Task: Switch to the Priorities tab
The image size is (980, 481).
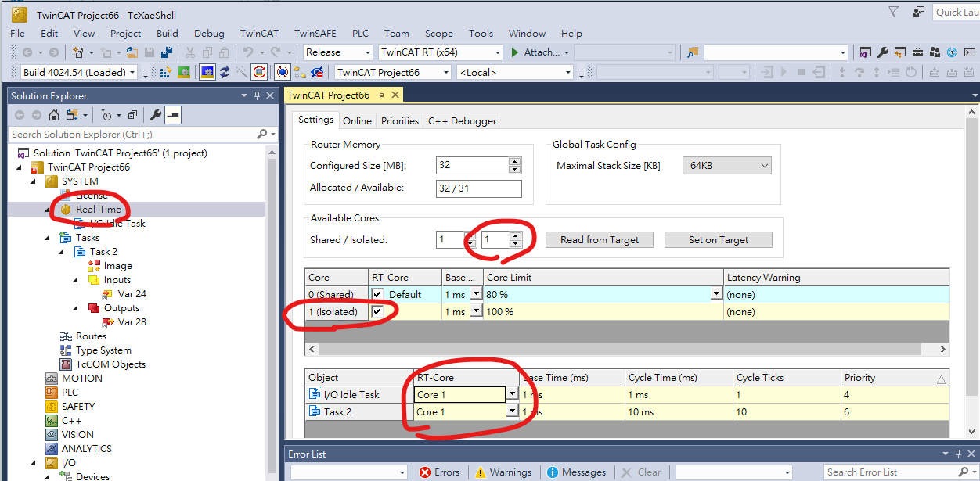Action: (x=399, y=120)
